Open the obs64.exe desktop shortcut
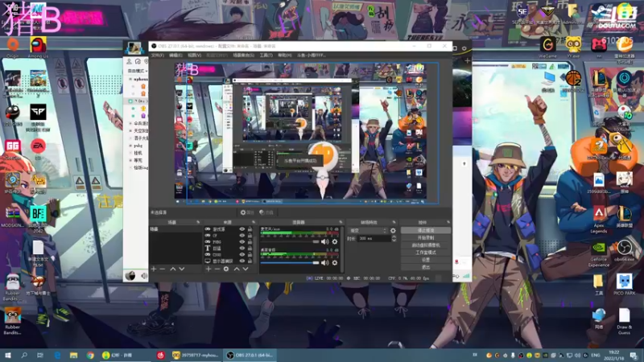This screenshot has width=644, height=362. (625, 251)
